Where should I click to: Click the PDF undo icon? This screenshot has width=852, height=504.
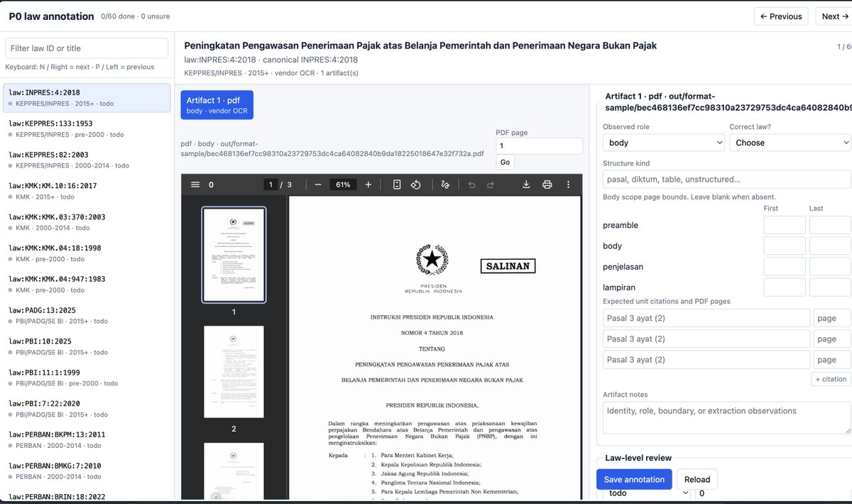tap(471, 185)
